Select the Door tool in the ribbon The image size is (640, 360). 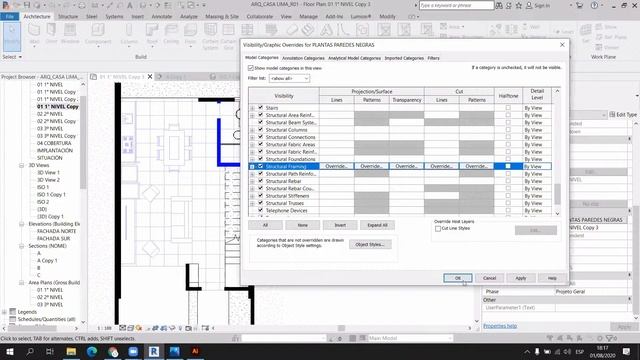tap(51, 33)
